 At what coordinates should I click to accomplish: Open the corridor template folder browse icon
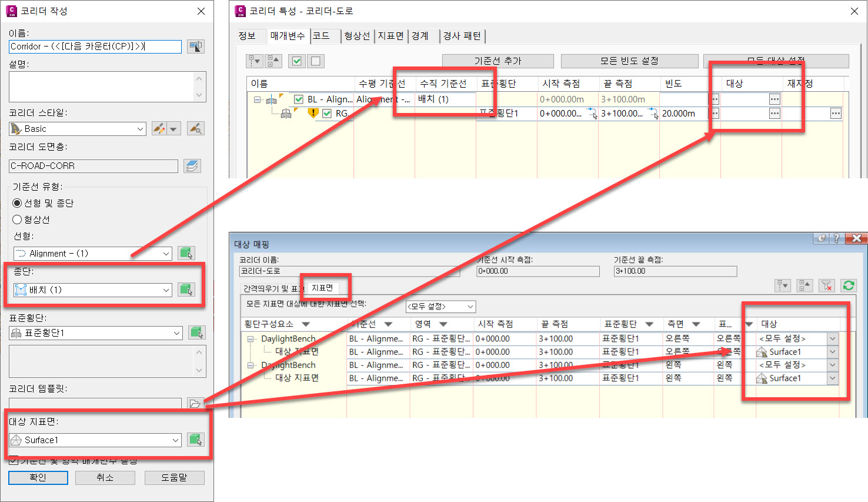pos(194,403)
